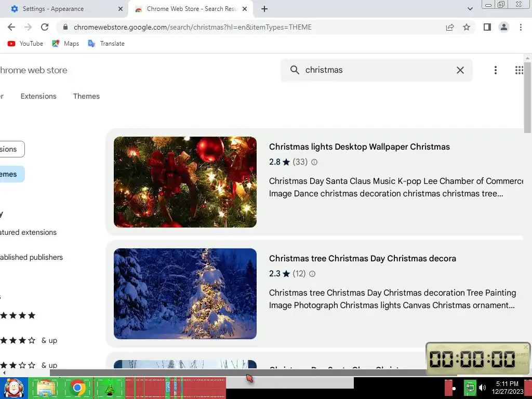Filter by four stars & up

pyautogui.click(x=29, y=340)
